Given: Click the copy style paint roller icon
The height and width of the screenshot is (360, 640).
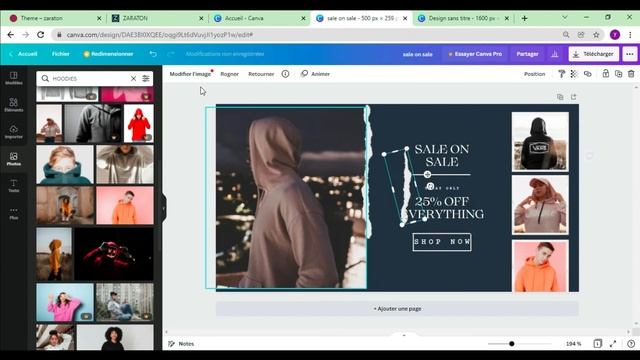Looking at the screenshot, I should (x=562, y=74).
